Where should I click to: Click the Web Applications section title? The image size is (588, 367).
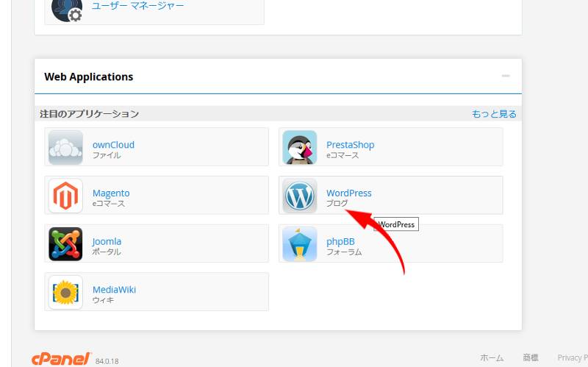[88, 77]
